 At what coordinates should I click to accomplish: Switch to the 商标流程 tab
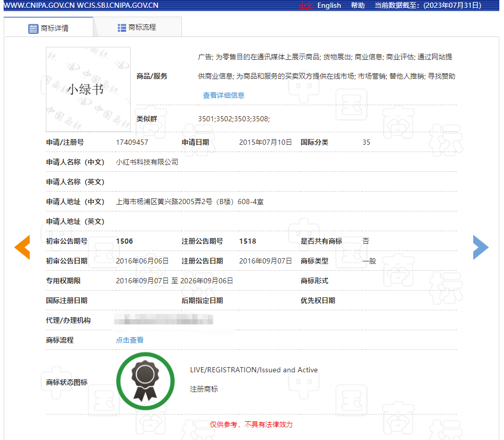(x=137, y=27)
